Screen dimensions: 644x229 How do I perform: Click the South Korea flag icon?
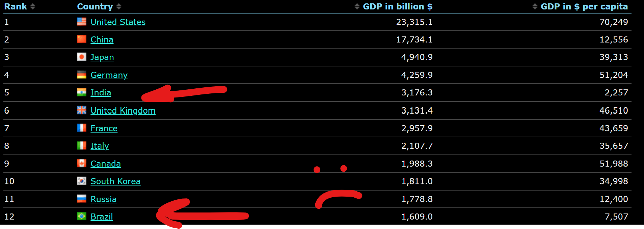pyautogui.click(x=81, y=181)
